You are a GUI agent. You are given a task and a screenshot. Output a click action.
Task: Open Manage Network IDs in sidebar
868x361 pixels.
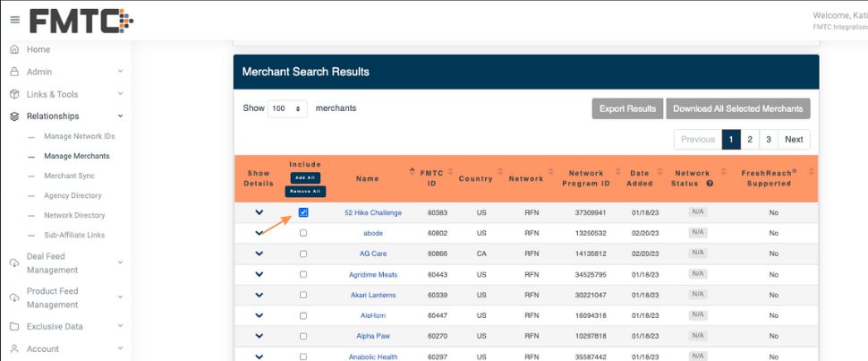pyautogui.click(x=80, y=136)
